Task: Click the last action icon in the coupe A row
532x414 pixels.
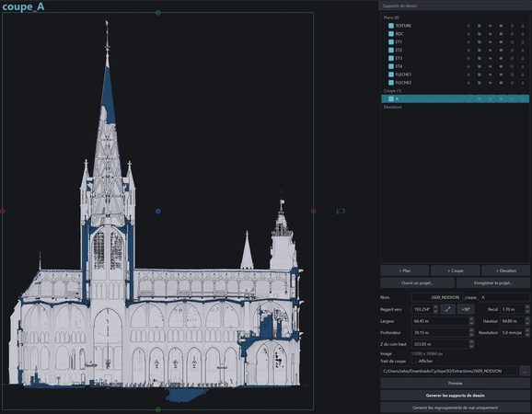Action: point(523,99)
